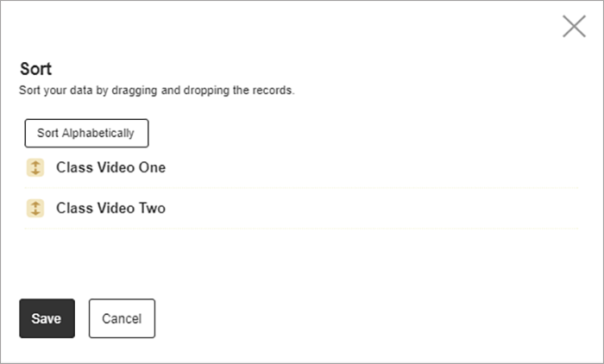The image size is (604, 364).
Task: Arrange records alphabetically with the outlined button
Action: 86,134
